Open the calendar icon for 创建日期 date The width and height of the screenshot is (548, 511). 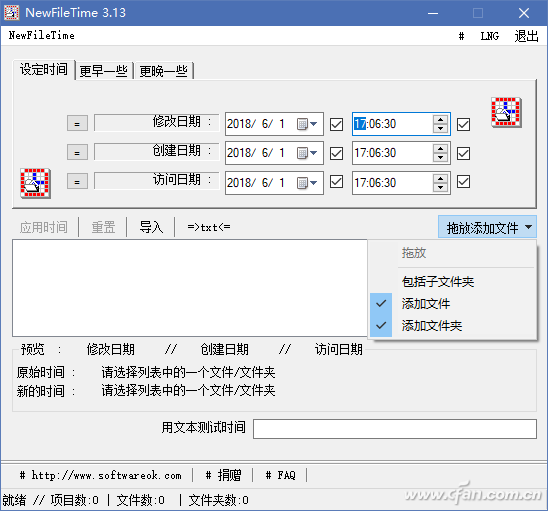point(302,153)
